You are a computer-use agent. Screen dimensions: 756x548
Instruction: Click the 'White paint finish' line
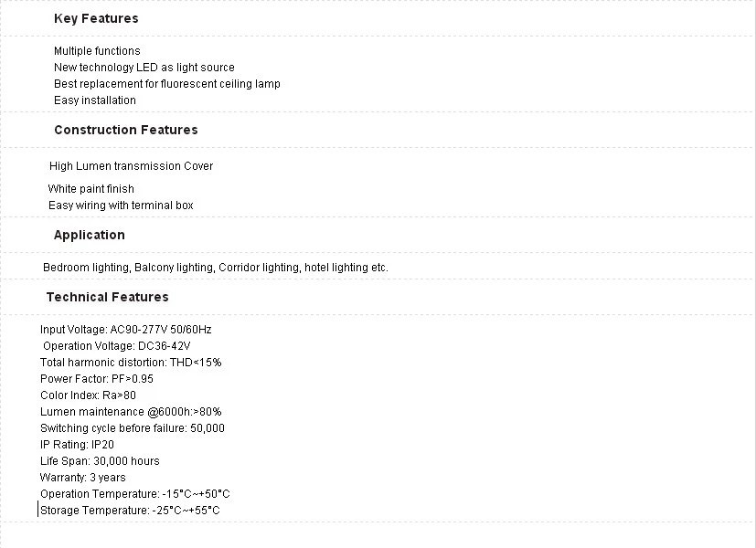91,189
